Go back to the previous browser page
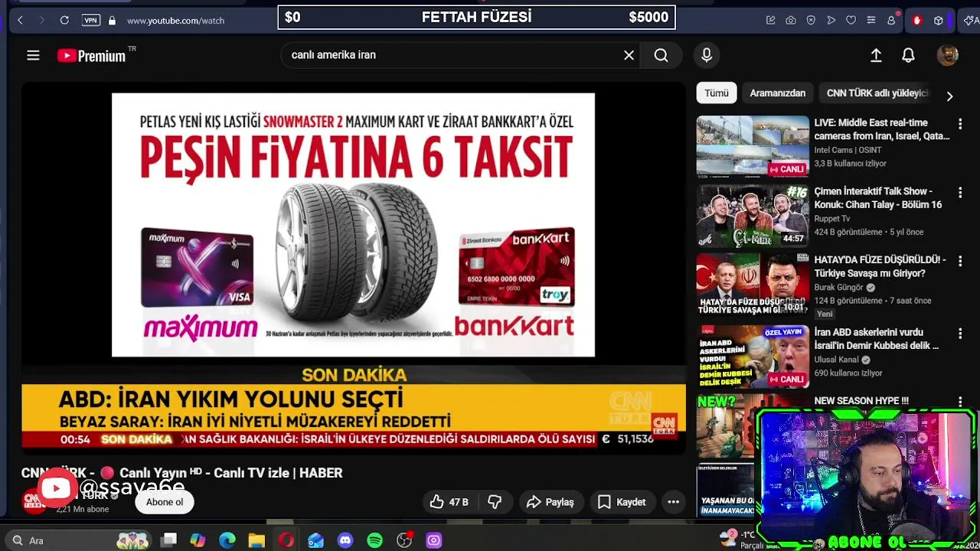Viewport: 980px width, 551px height. (21, 21)
